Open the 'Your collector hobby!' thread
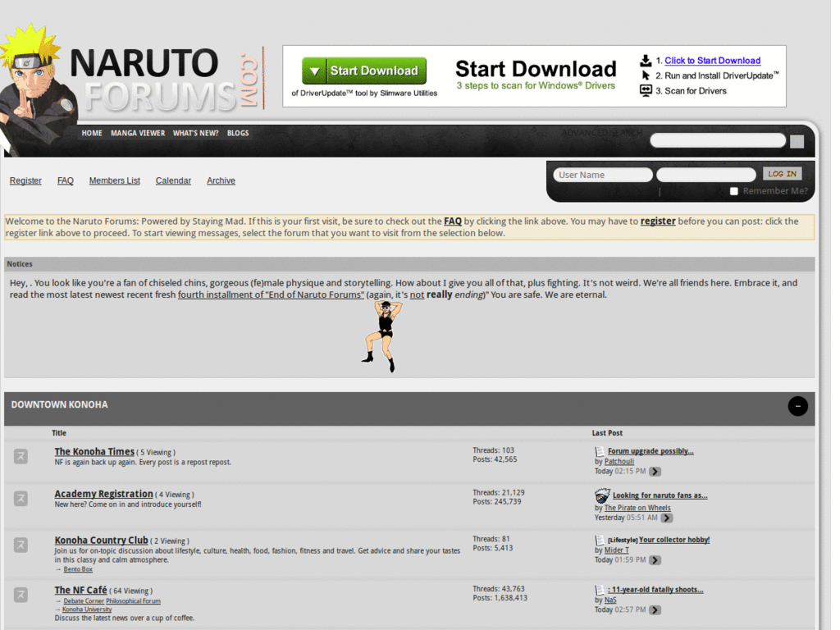Viewport: 840px width, 630px height. [x=674, y=540]
